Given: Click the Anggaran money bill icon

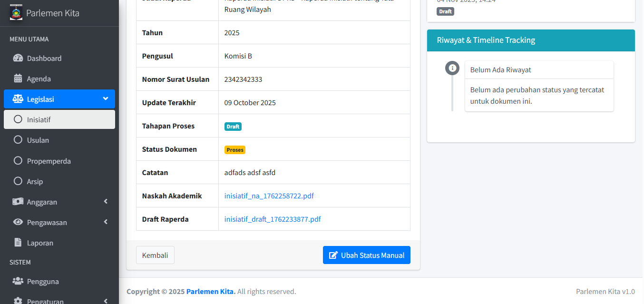Looking at the screenshot, I should [18, 202].
